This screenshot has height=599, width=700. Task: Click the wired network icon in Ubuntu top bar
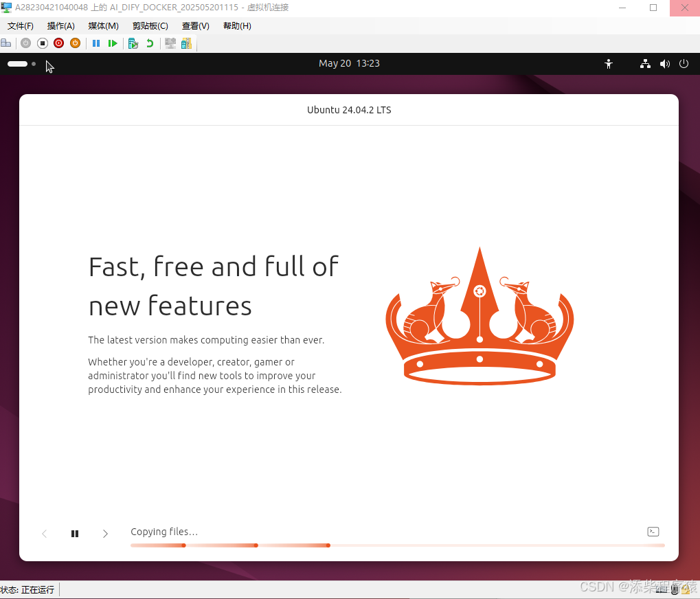645,64
